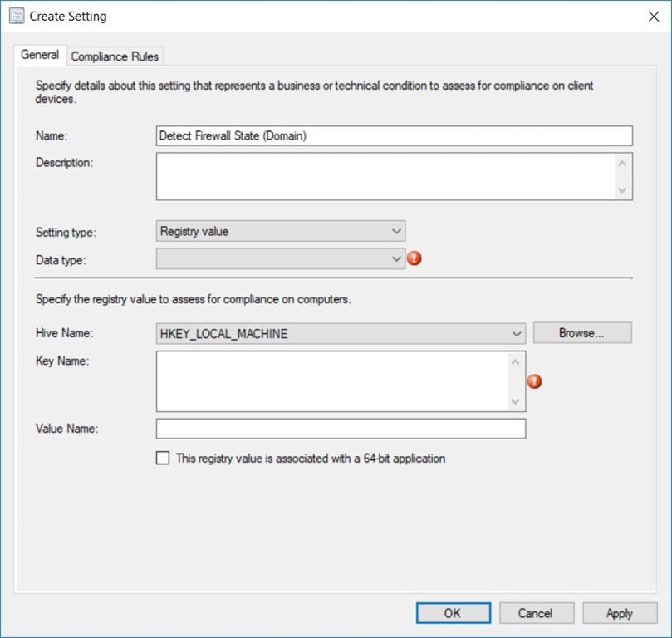Viewport: 672px width, 638px height.
Task: Click Description box scroll up arrow
Action: point(622,164)
